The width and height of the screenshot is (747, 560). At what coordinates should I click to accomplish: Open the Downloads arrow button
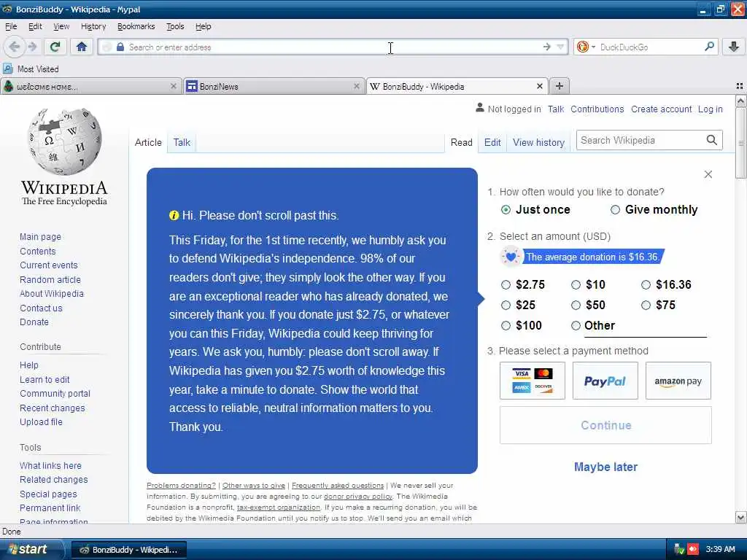coord(734,47)
